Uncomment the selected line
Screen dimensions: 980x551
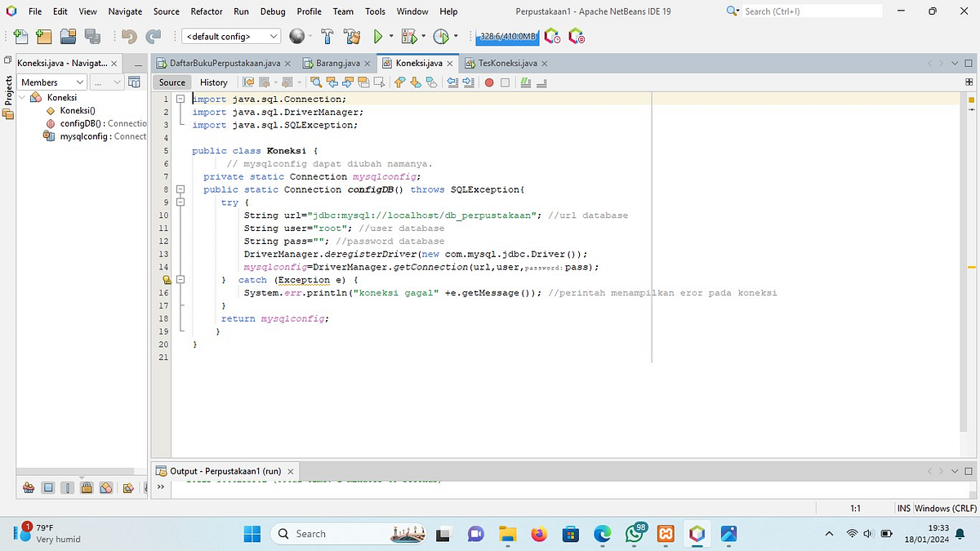pos(541,82)
